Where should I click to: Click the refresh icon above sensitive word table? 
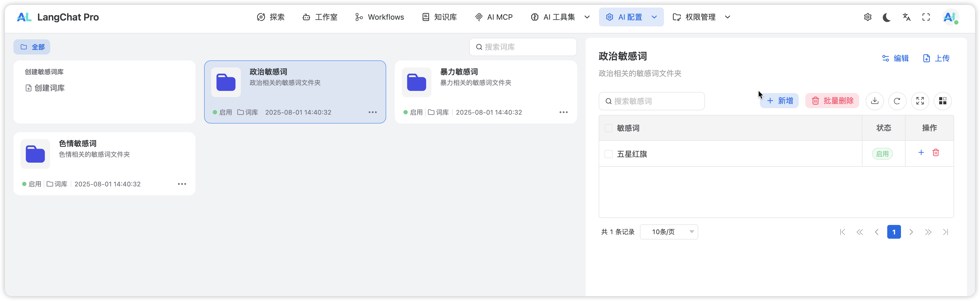(897, 101)
